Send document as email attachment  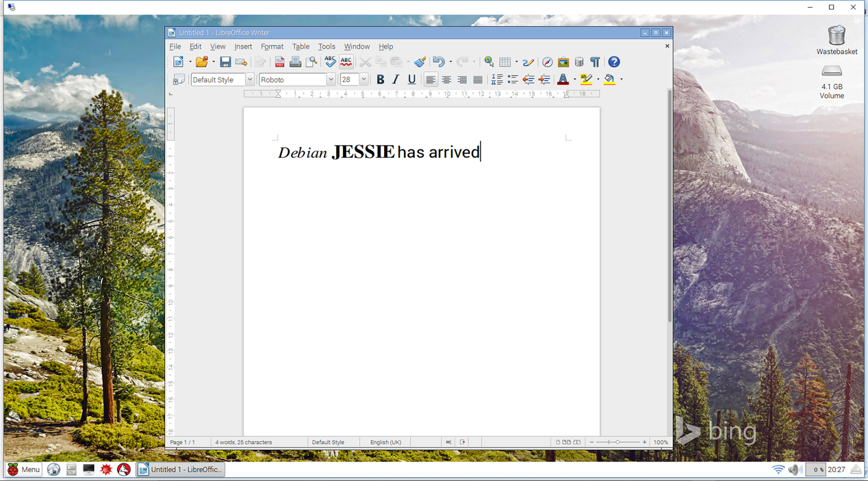[241, 62]
